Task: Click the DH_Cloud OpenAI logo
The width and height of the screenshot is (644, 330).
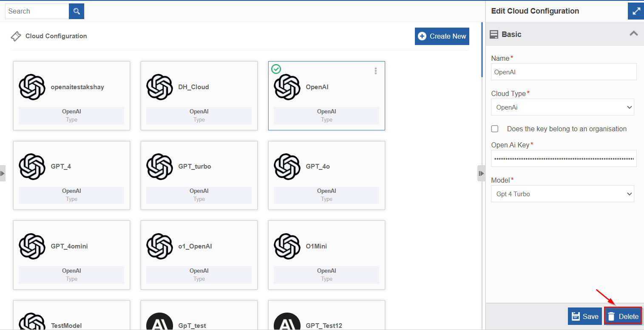Action: (x=159, y=87)
